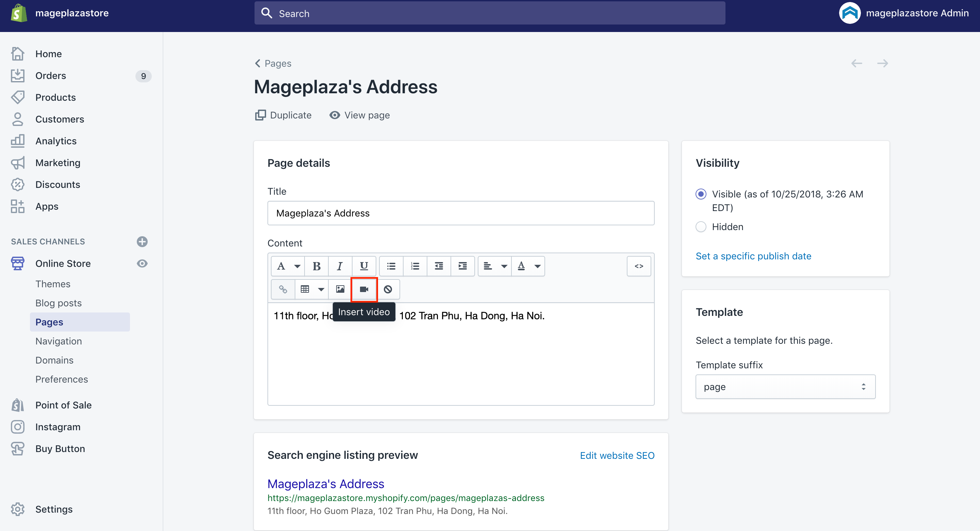Click the Shopify logo icon

(x=19, y=13)
